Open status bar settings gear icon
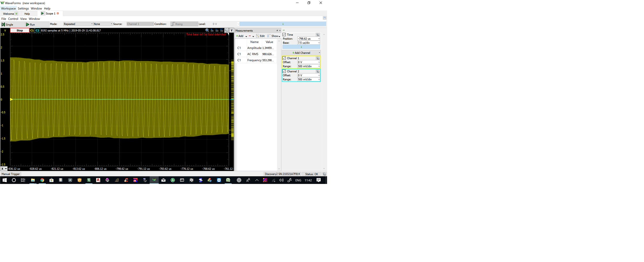This screenshot has width=644, height=262. pyautogui.click(x=324, y=174)
